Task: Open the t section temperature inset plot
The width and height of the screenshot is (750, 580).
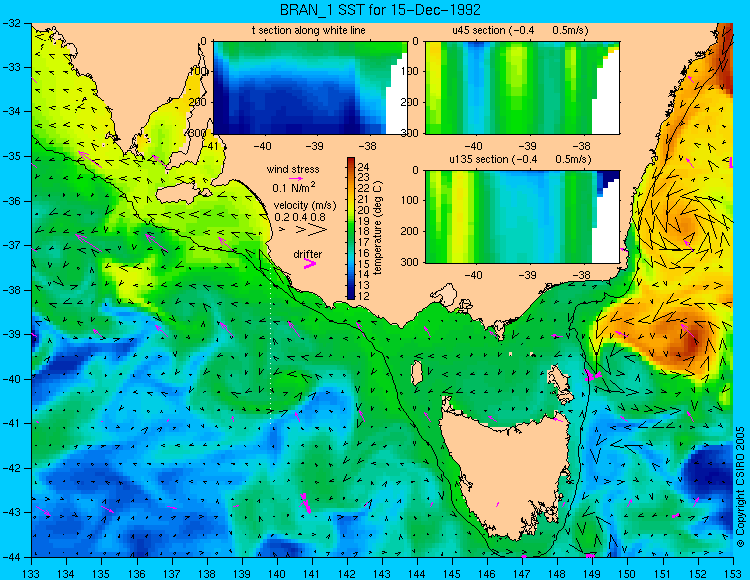Action: pyautogui.click(x=310, y=88)
